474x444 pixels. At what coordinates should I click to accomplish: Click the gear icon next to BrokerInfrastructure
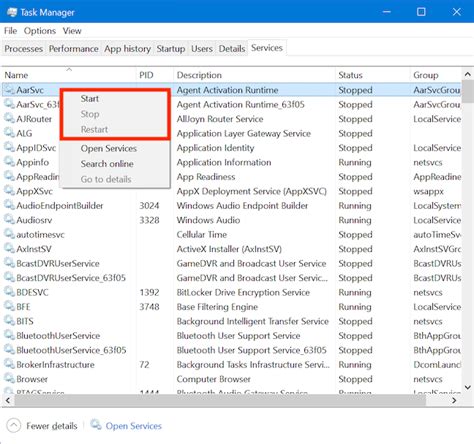[9, 364]
